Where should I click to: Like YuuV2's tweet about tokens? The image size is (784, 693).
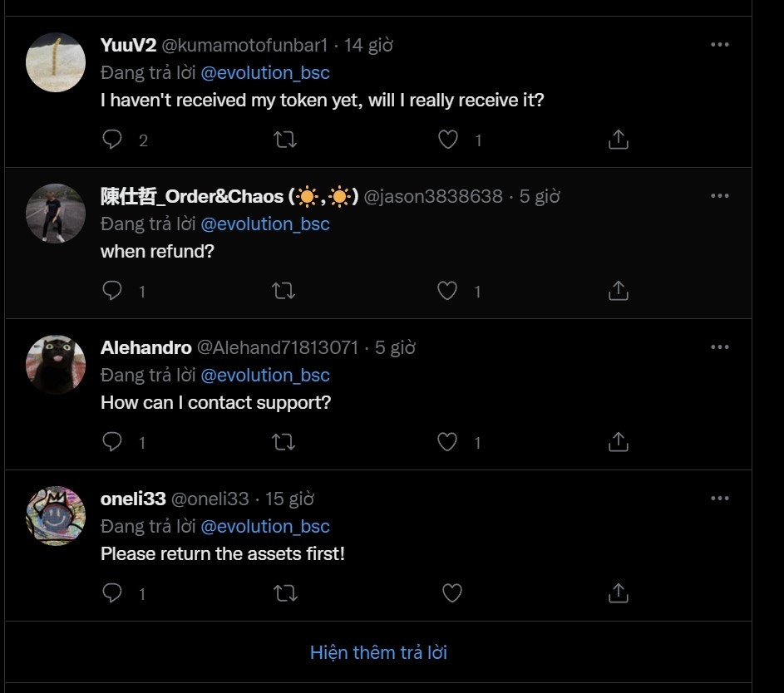pos(448,140)
